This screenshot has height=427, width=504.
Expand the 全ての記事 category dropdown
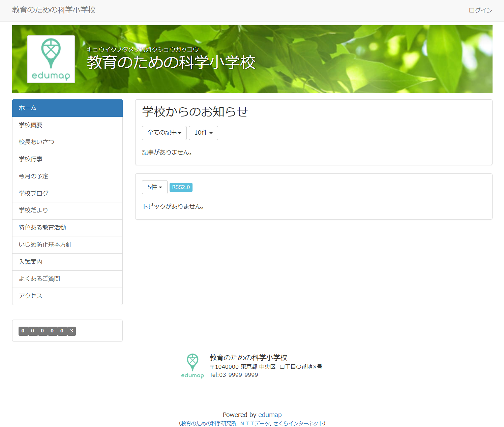point(164,133)
